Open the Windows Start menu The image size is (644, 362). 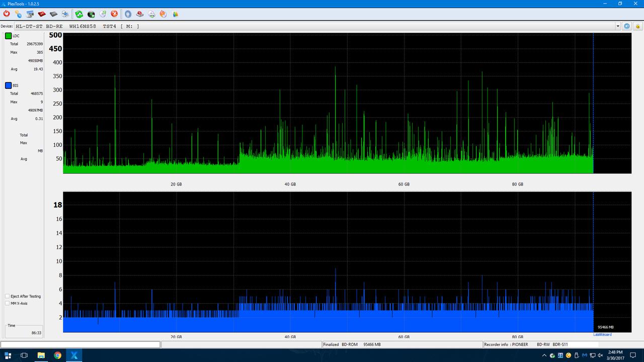8,355
